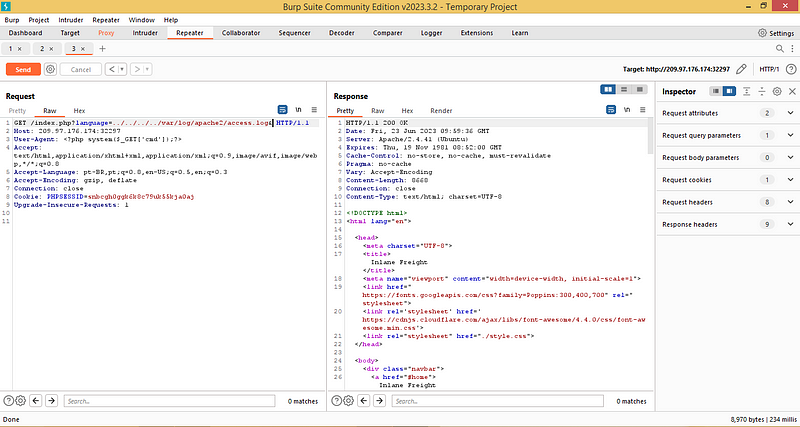Open global Settings in top right
Screen dimensions: 800x427
[776, 33]
